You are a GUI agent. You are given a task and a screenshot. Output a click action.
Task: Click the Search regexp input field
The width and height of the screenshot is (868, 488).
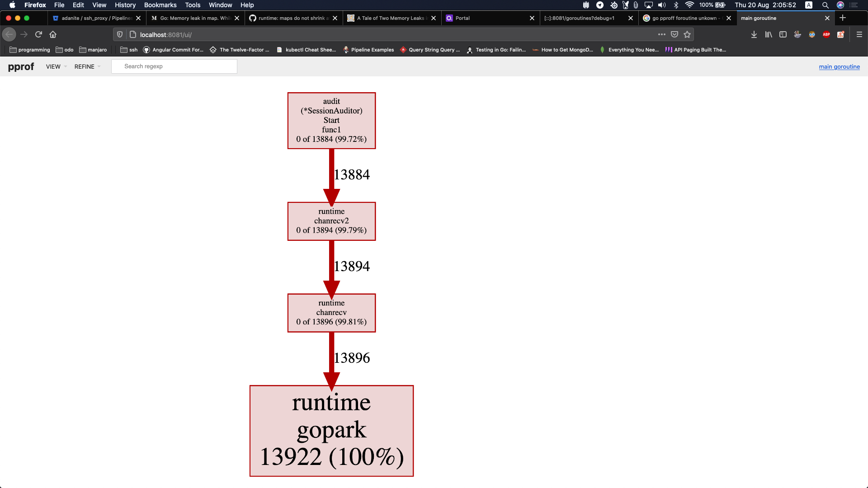(x=174, y=66)
